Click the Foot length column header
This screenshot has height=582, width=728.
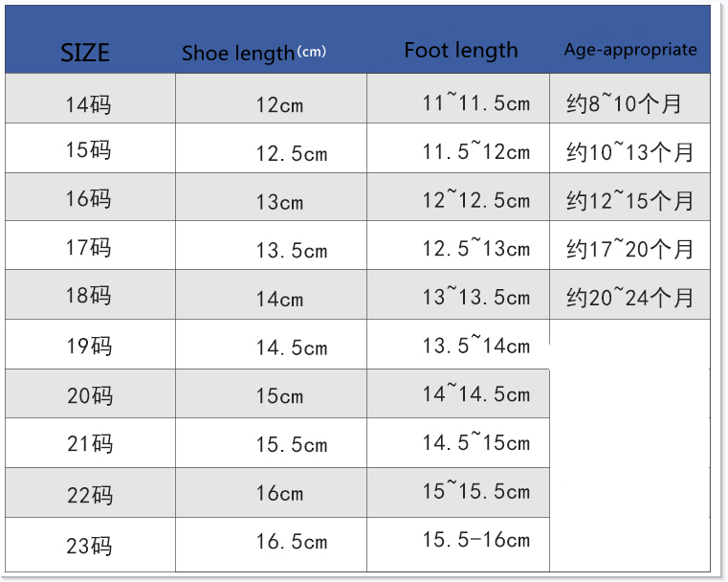[x=460, y=51]
